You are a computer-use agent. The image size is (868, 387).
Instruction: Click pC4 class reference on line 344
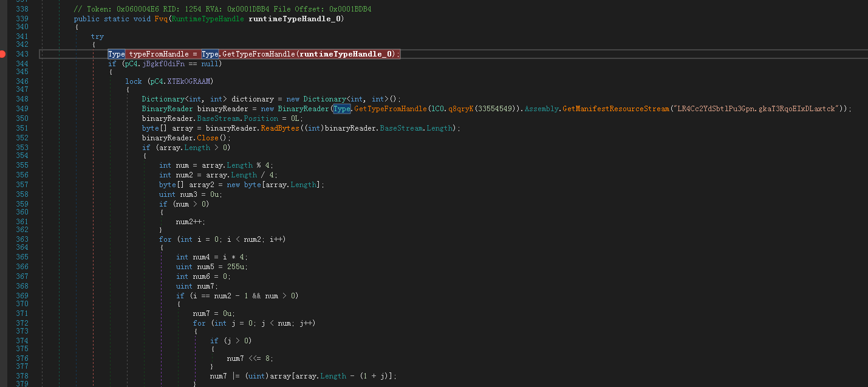pos(131,64)
